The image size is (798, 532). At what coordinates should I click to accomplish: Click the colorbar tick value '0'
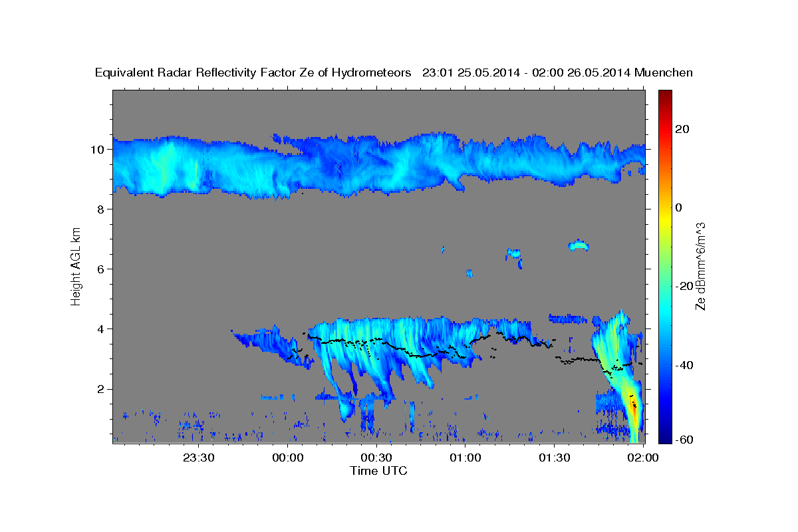[x=679, y=207]
